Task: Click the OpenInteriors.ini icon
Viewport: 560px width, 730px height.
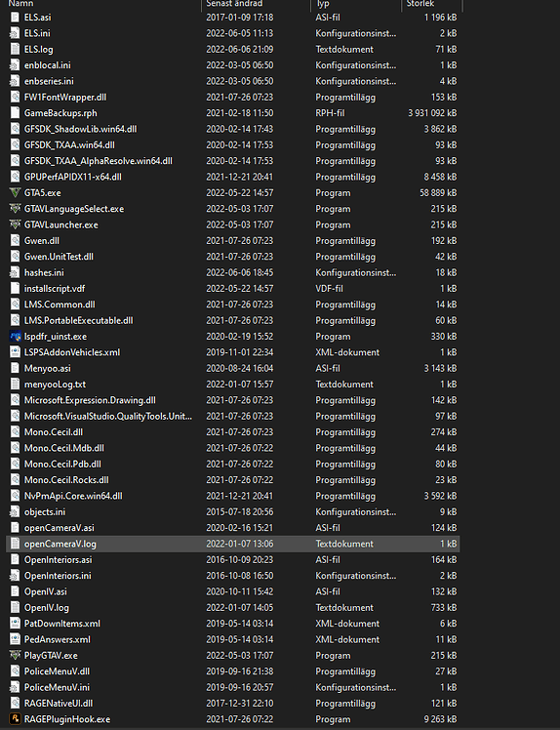Action: [16, 576]
